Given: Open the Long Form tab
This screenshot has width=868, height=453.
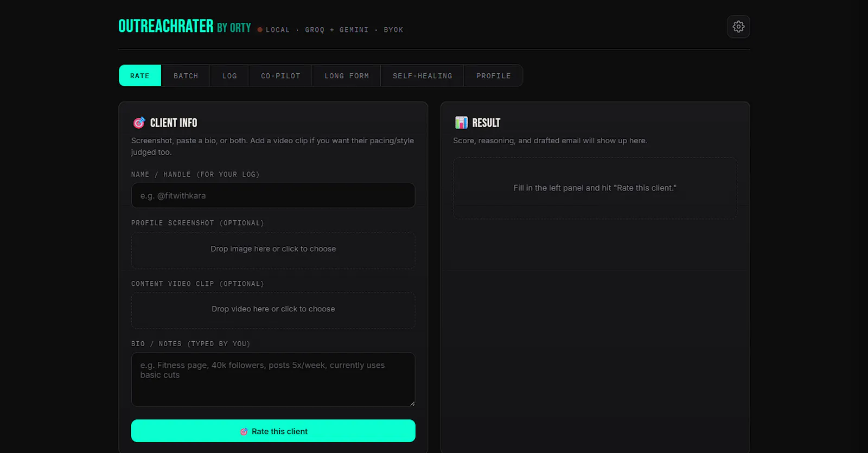Looking at the screenshot, I should click(x=347, y=75).
